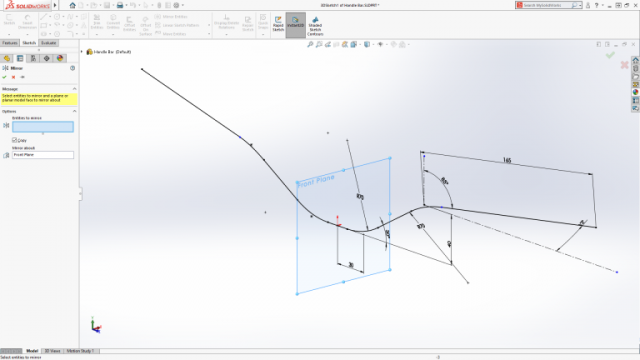Expand the Handle Bar (Default) tree
Viewport: 640px width, 360px height.
point(82,52)
